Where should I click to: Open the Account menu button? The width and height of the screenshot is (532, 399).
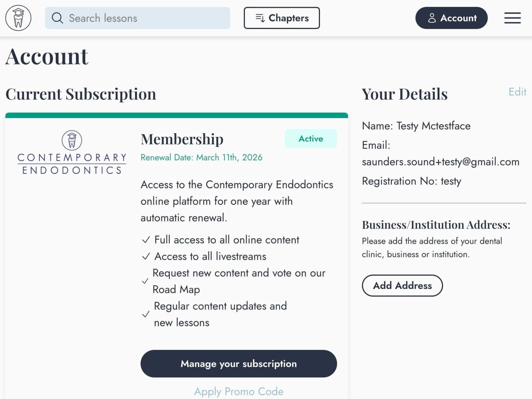(x=451, y=18)
